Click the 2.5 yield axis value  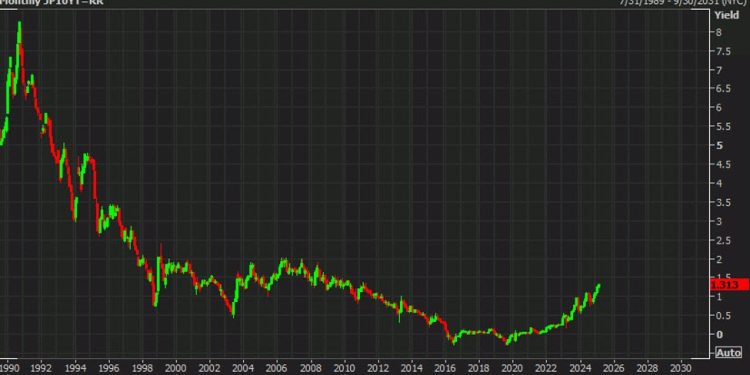pyautogui.click(x=723, y=240)
